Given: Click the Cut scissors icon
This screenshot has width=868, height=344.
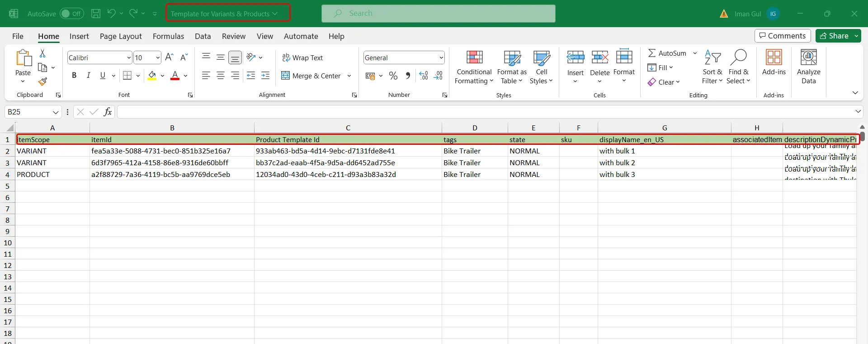Looking at the screenshot, I should pos(42,53).
